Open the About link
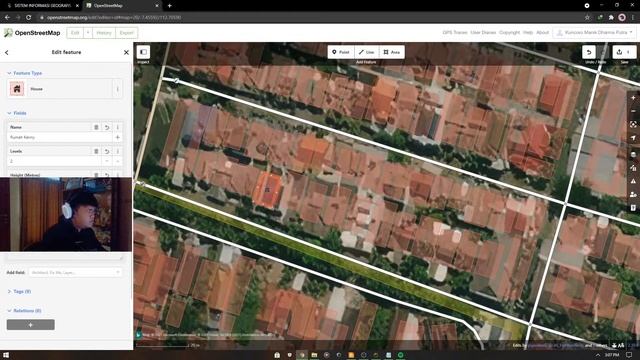The width and height of the screenshot is (640, 360). coord(542,32)
